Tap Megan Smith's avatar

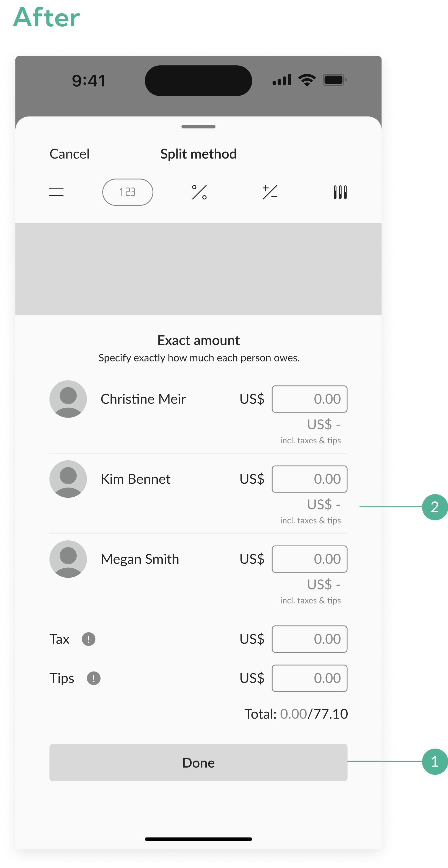[68, 559]
